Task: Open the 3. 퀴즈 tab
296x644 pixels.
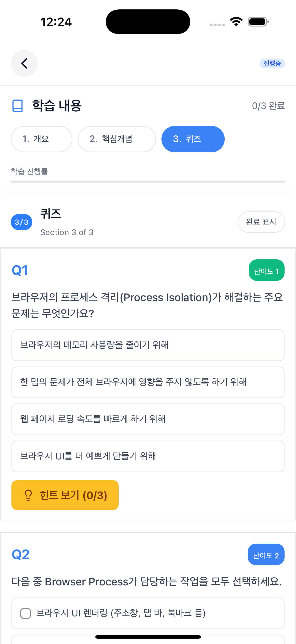Action: pyautogui.click(x=193, y=139)
